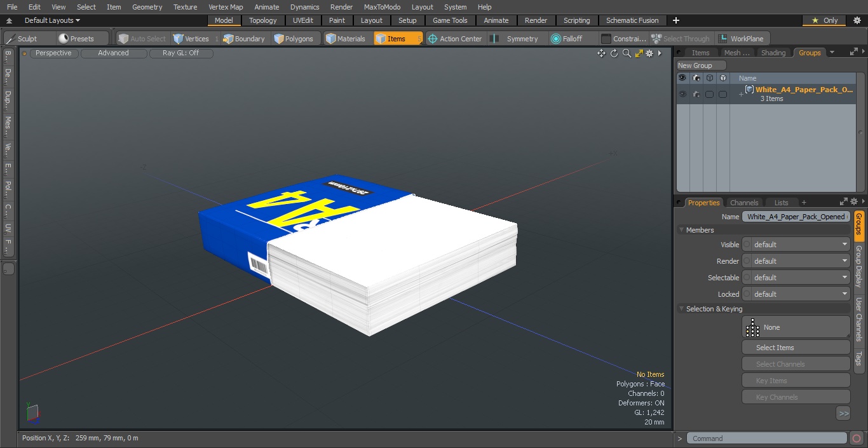
Task: Open the User Channels vertical tab
Action: 859,320
